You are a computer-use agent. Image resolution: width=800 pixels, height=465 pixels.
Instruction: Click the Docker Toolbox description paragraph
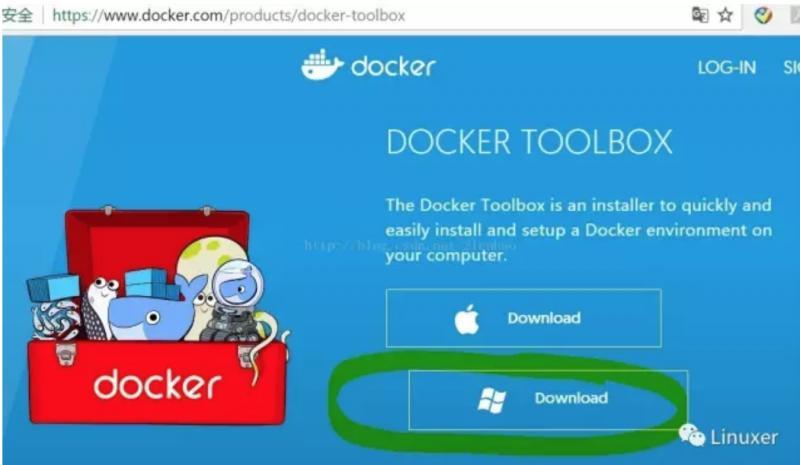(578, 230)
